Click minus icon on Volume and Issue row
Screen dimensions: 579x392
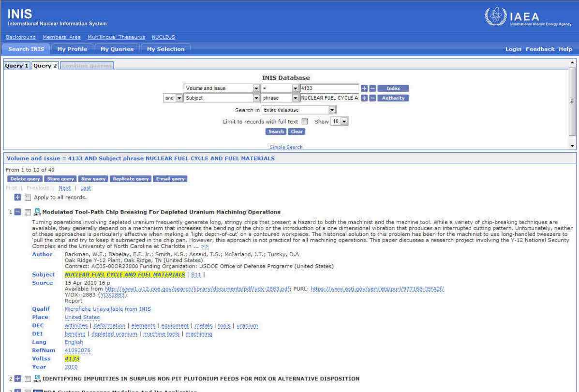372,88
